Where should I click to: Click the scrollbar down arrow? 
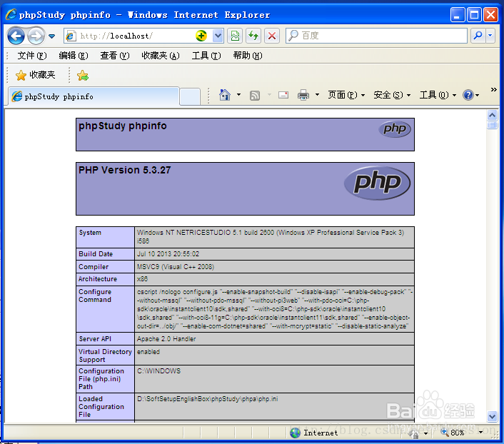pyautogui.click(x=492, y=416)
